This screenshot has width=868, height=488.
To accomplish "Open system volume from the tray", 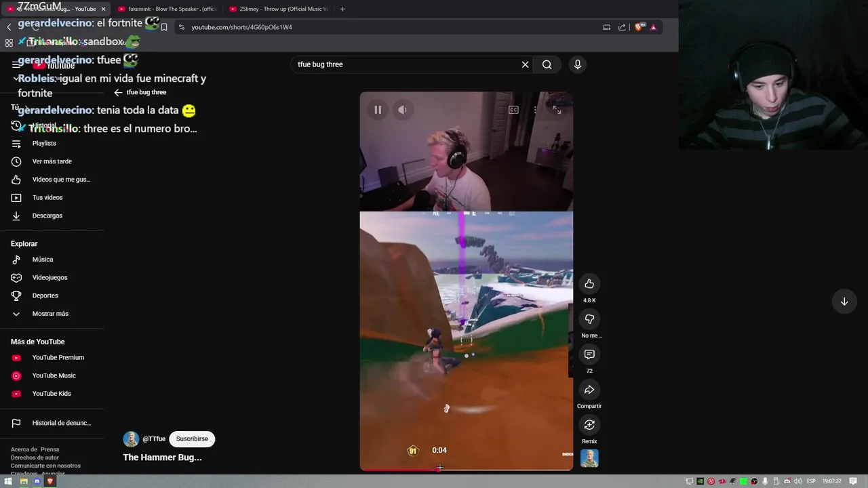I will point(797,481).
